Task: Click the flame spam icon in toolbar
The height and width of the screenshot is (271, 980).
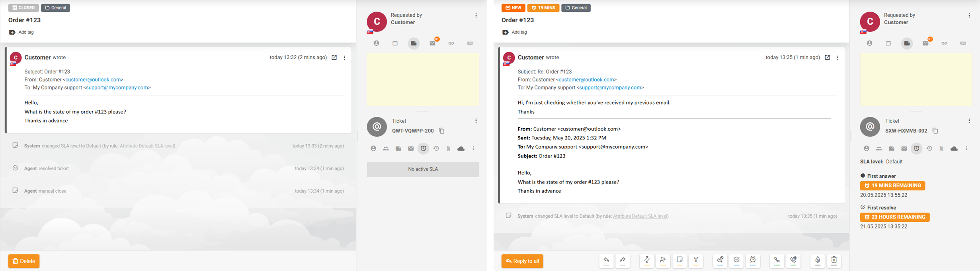Action: click(818, 261)
